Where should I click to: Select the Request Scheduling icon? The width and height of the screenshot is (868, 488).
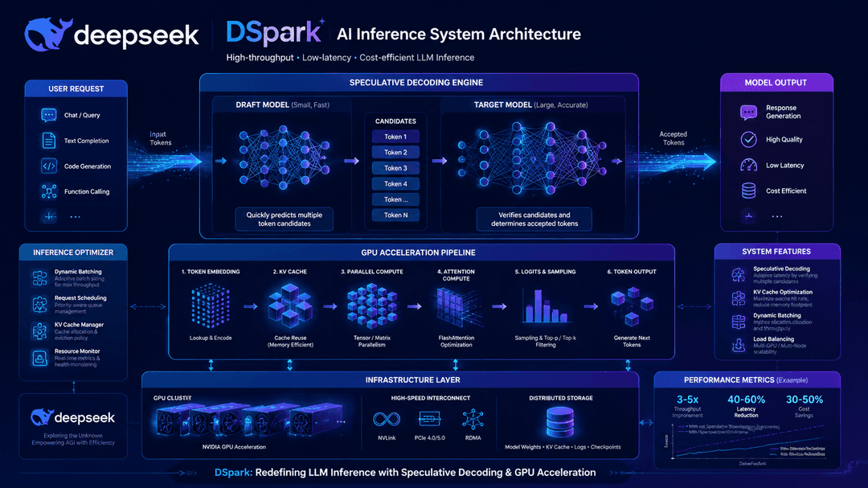(40, 304)
